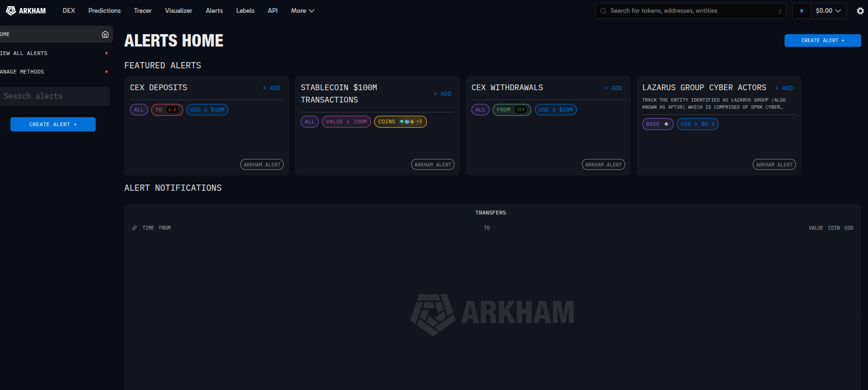Add the Lazarus Group Cyber Actors alert
Image resolution: width=868 pixels, height=390 pixels.
click(x=784, y=88)
